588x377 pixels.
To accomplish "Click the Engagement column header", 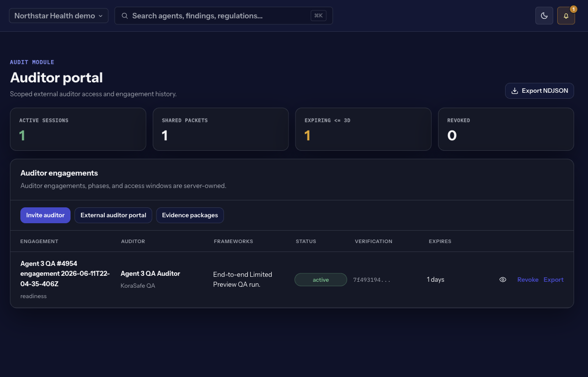I will (x=39, y=242).
